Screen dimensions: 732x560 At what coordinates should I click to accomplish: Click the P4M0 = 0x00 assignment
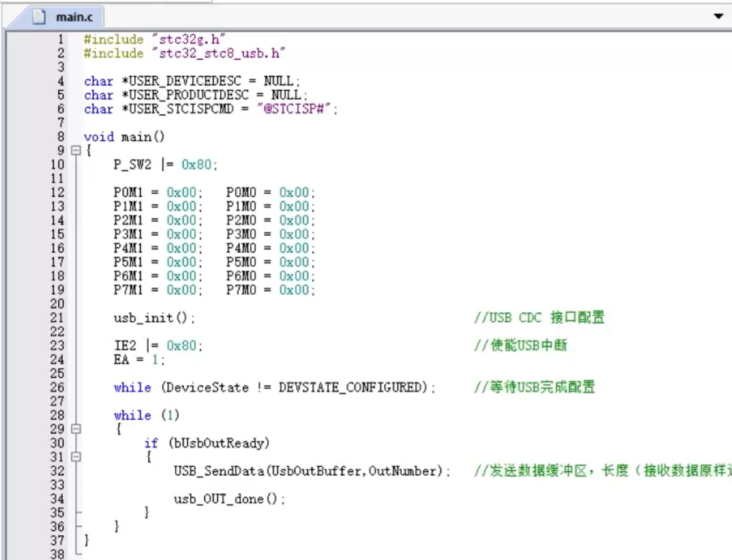[271, 248]
